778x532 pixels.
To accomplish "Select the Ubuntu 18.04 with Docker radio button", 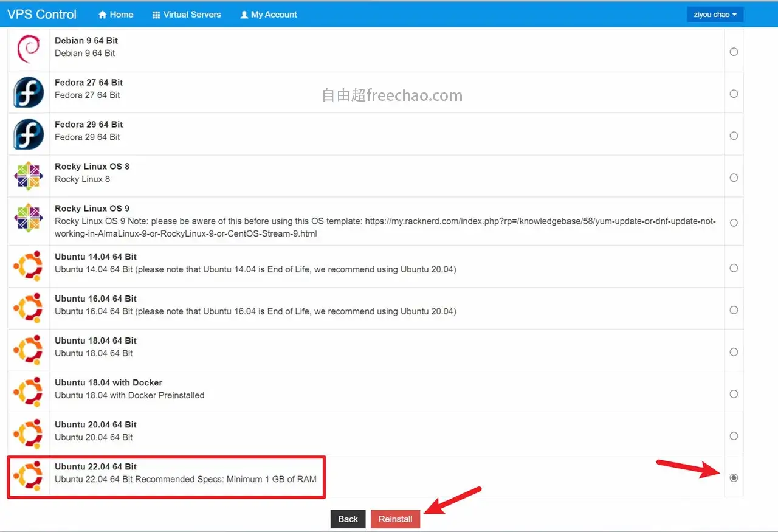I will (x=734, y=393).
